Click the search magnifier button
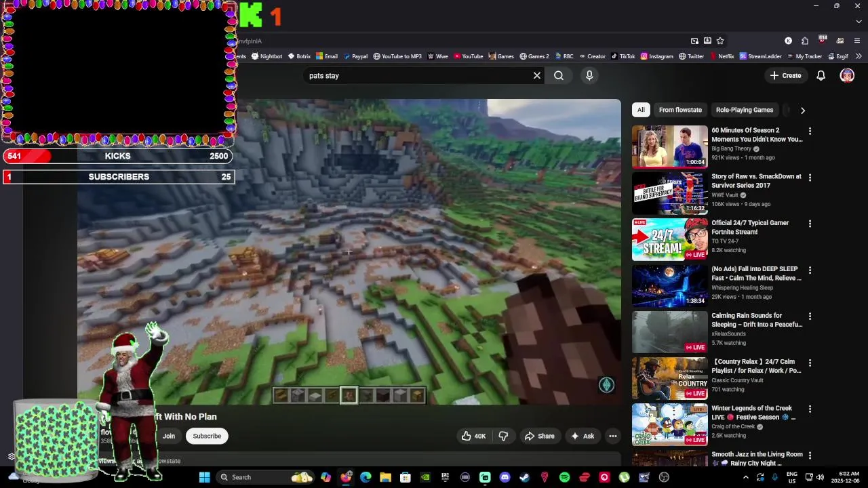 pyautogui.click(x=559, y=76)
